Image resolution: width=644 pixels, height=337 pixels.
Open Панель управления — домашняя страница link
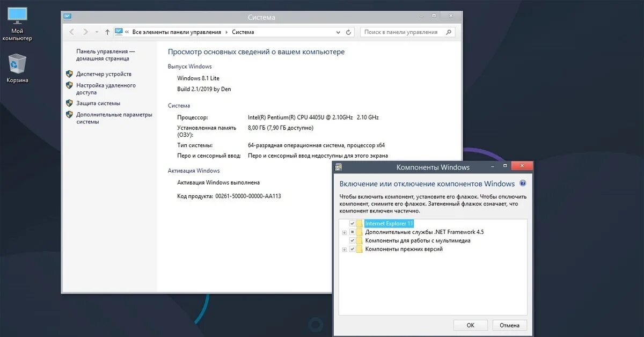coord(106,55)
